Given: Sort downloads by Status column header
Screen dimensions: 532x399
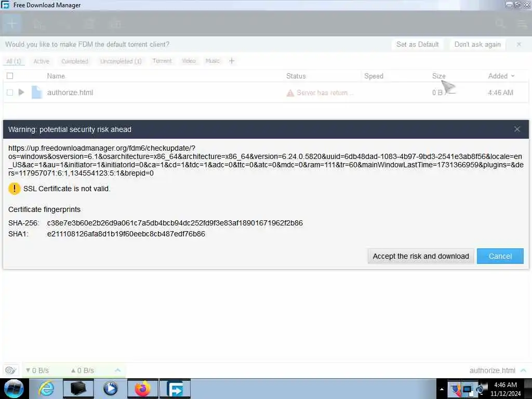Looking at the screenshot, I should 296,76.
